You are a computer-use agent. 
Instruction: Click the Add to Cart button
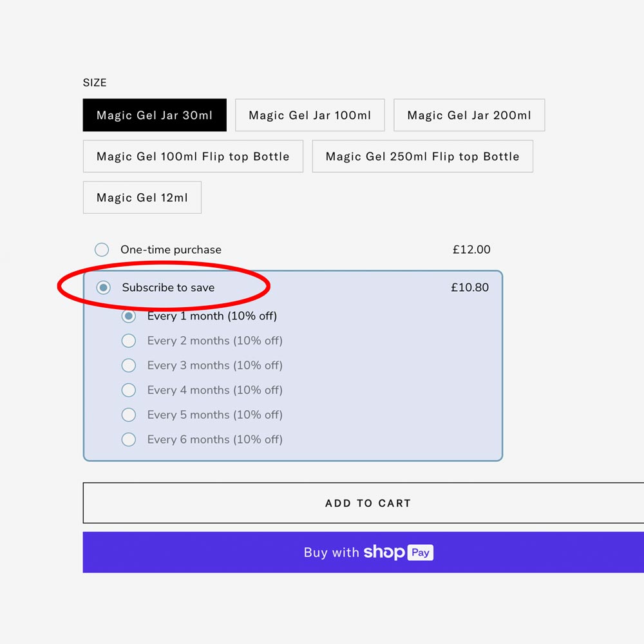[367, 503]
